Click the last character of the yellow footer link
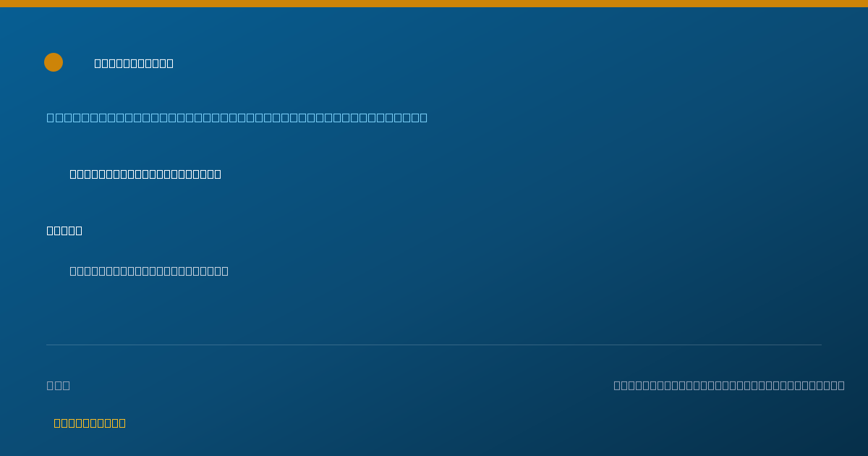The image size is (868, 456). pyautogui.click(x=122, y=423)
